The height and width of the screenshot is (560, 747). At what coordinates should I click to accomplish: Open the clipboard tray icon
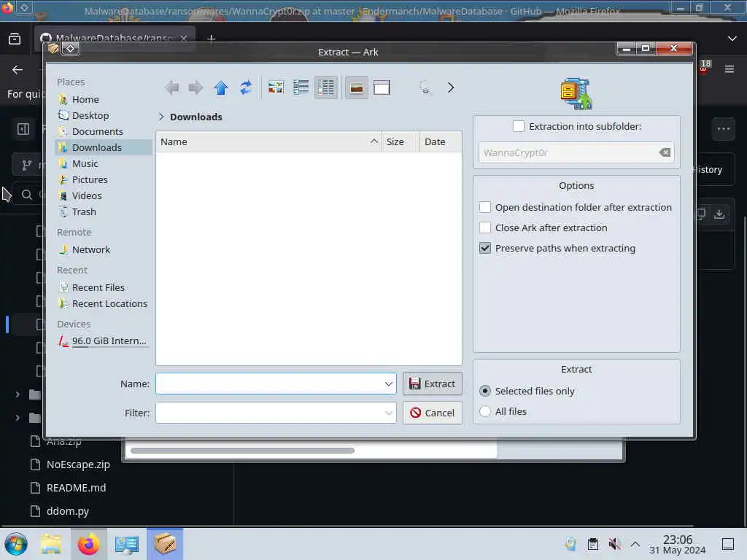(x=592, y=544)
